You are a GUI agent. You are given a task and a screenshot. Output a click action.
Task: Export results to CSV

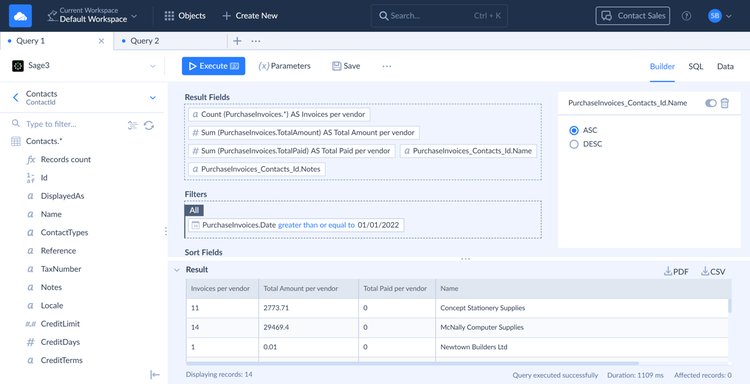tap(713, 272)
